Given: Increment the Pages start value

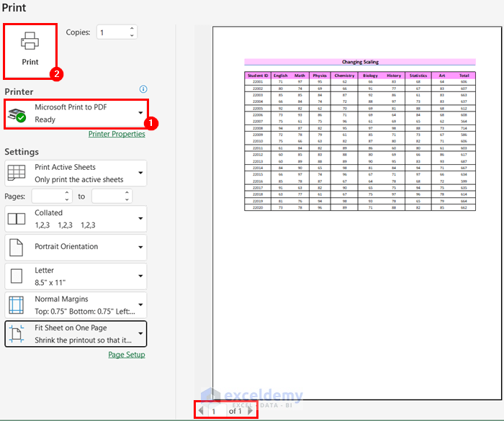Looking at the screenshot, I should click(x=67, y=192).
